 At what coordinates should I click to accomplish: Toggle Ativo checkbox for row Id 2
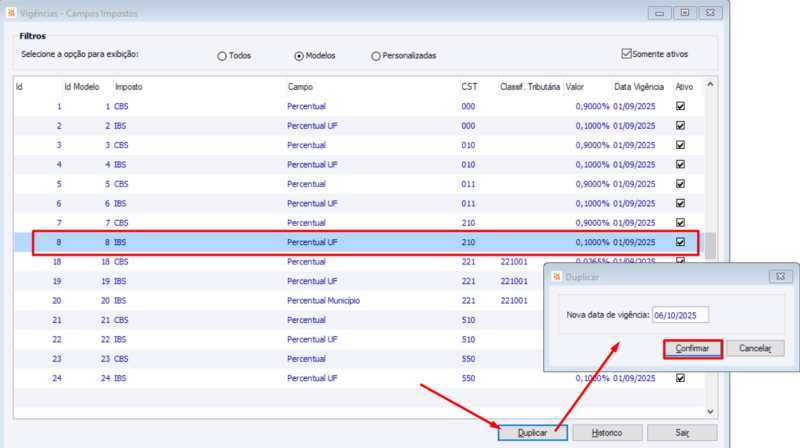coord(681,126)
